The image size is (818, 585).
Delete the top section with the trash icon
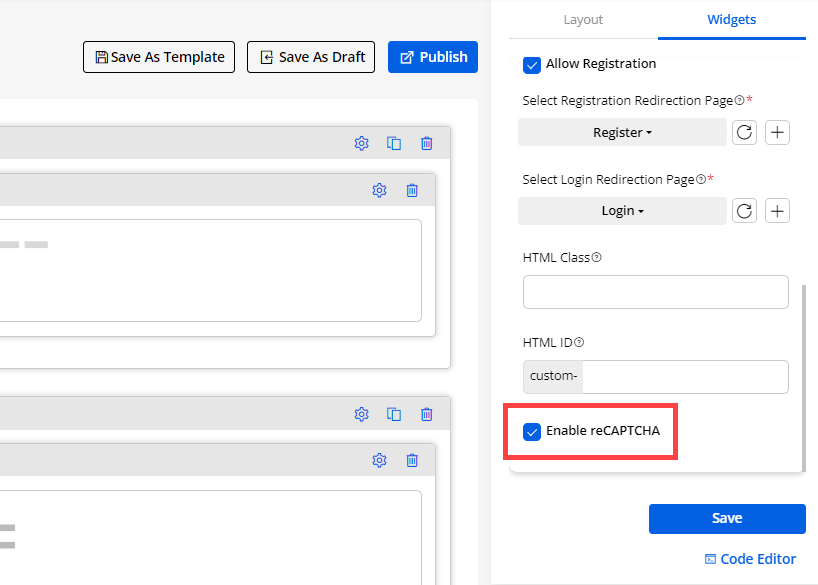tap(427, 143)
